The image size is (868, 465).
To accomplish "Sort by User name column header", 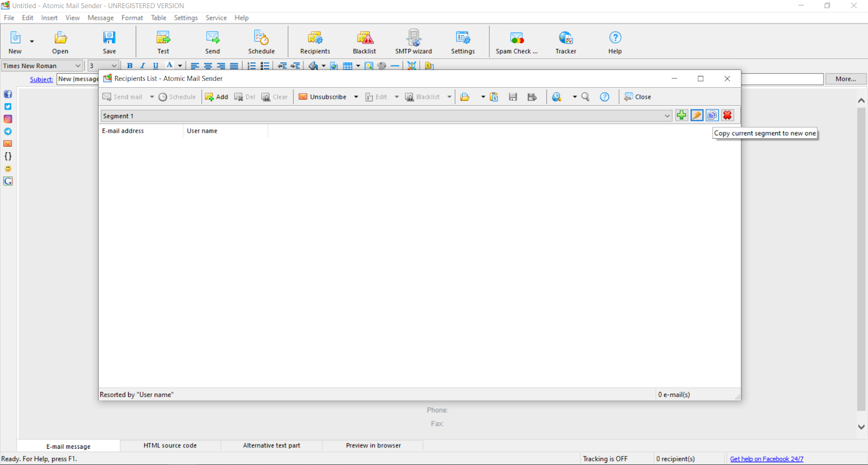I will tap(226, 131).
